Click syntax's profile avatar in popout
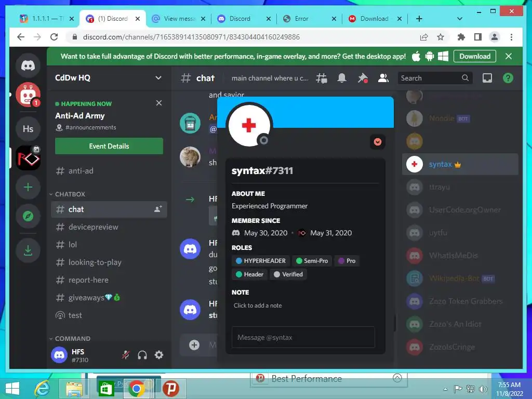Image resolution: width=532 pixels, height=399 pixels. 249,125
